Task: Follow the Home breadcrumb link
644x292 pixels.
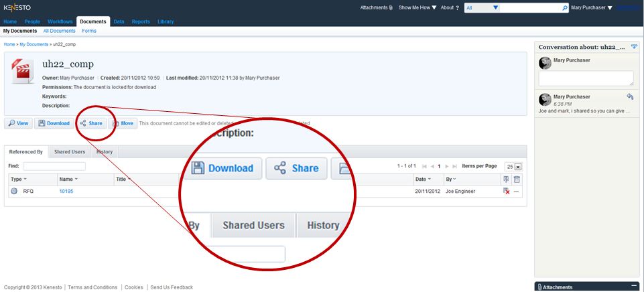Action: coord(9,44)
